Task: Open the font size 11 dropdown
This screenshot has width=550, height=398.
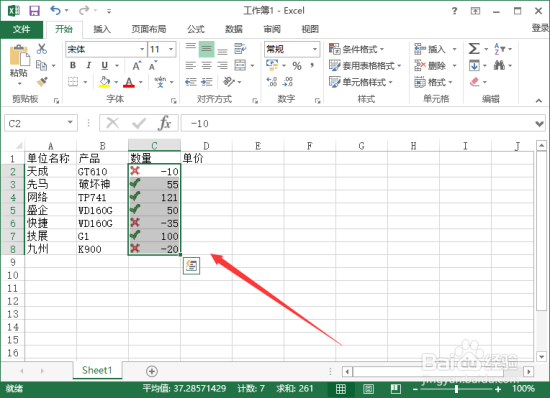Action: point(171,49)
